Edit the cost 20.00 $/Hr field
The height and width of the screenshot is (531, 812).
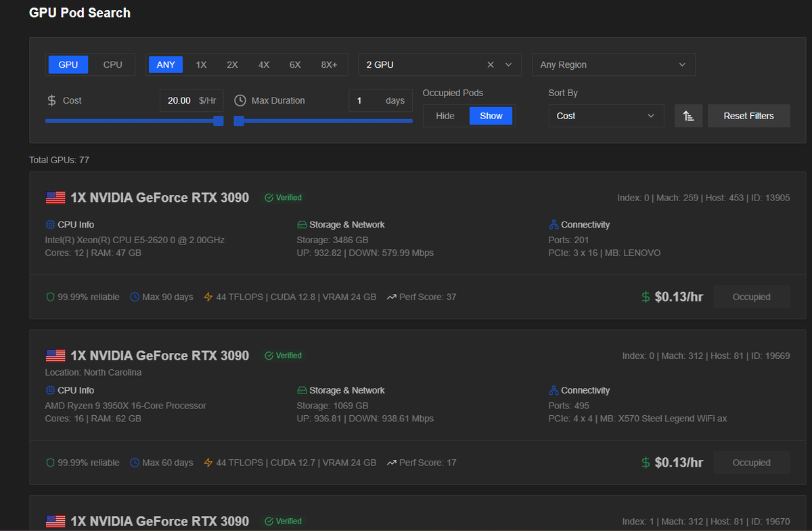[191, 100]
